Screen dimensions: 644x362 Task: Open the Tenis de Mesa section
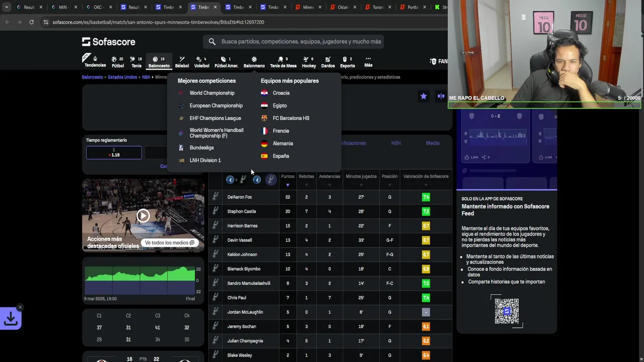(x=283, y=62)
